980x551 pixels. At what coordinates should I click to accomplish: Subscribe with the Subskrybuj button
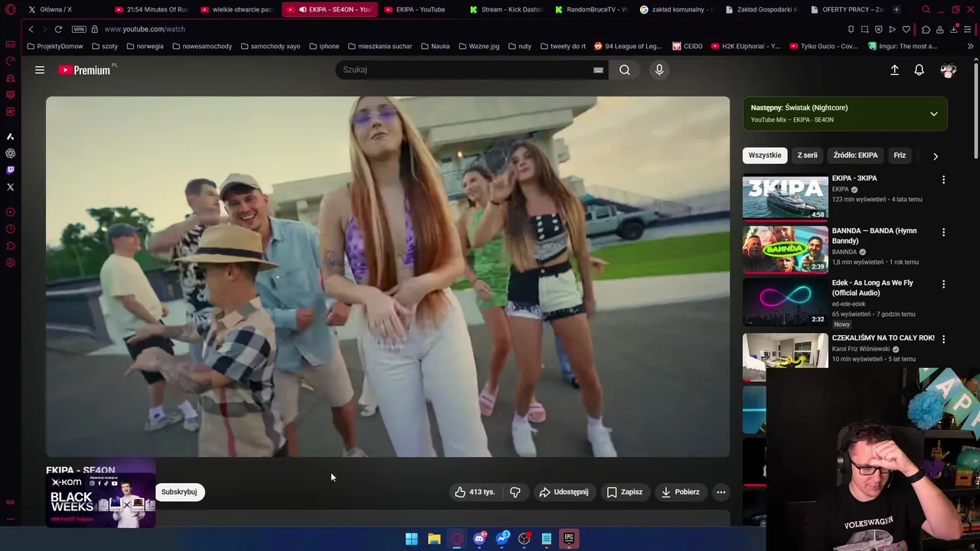click(179, 492)
